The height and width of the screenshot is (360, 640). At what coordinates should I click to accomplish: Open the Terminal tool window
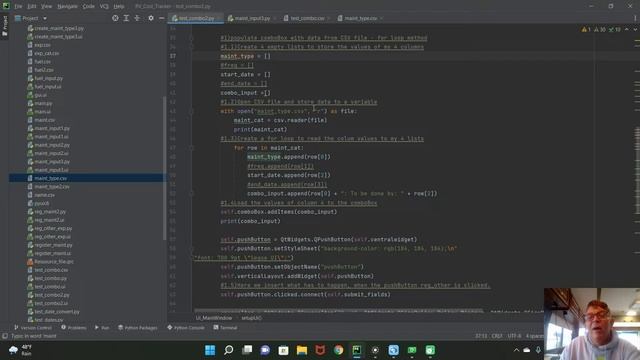[x=225, y=327]
